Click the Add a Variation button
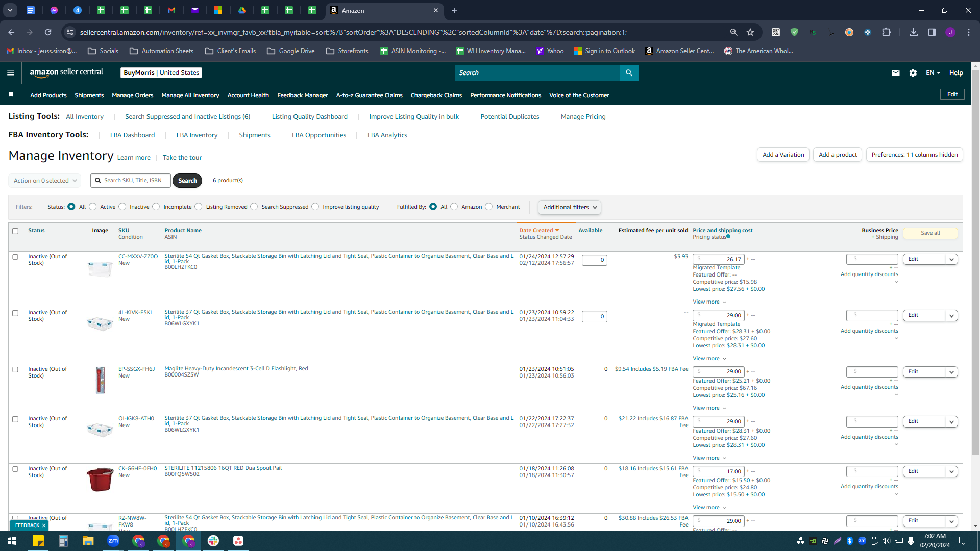The height and width of the screenshot is (551, 980). click(x=783, y=155)
